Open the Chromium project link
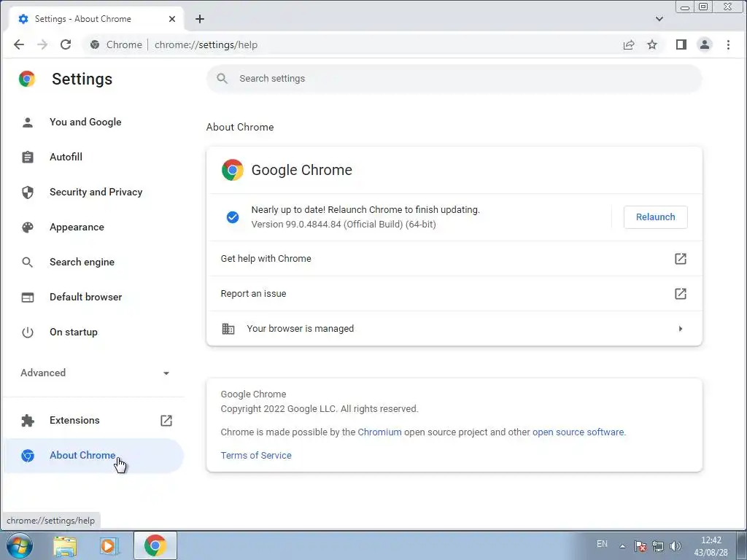The width and height of the screenshot is (747, 560). 379,432
